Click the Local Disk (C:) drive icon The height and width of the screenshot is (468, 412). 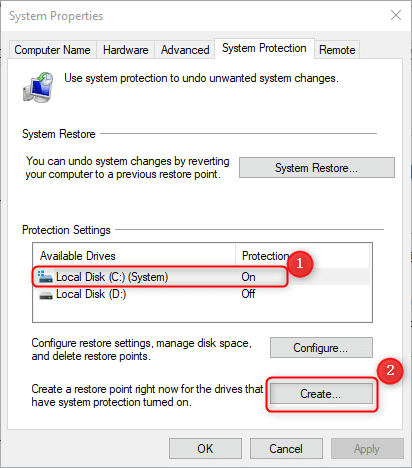click(45, 277)
